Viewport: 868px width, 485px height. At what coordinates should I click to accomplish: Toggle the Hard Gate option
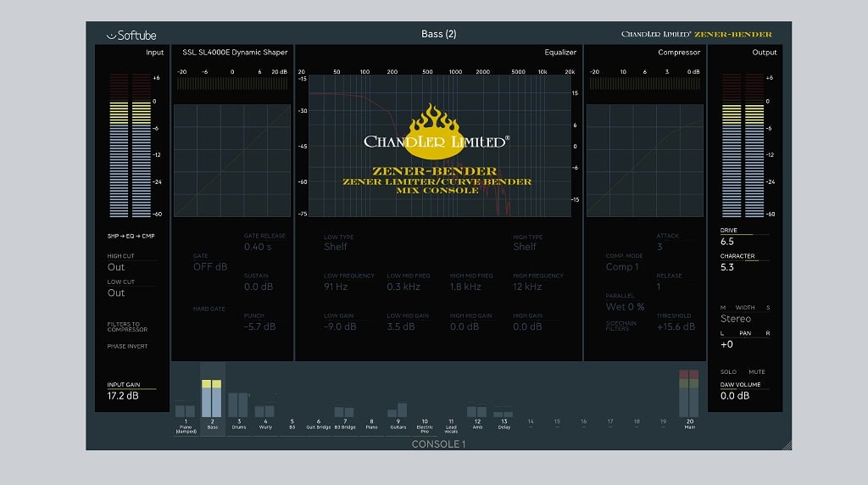209,309
